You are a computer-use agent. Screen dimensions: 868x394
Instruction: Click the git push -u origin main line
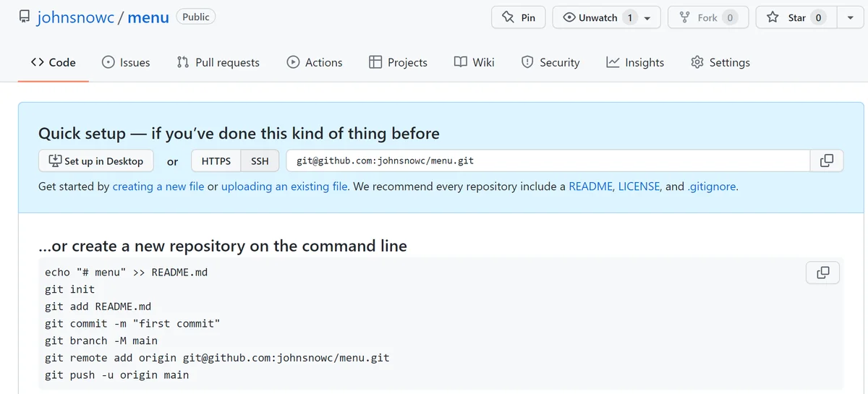(117, 375)
